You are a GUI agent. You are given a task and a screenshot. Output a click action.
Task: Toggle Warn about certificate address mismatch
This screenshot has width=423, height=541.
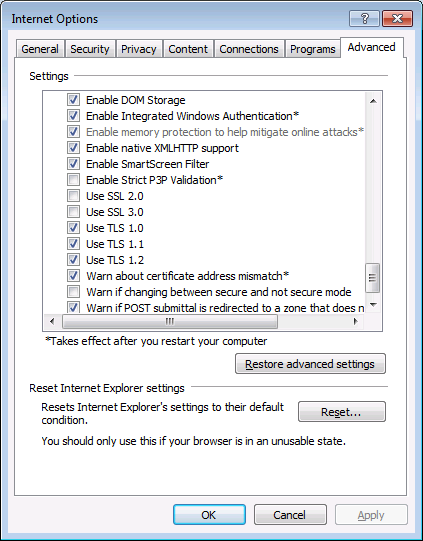(73, 276)
